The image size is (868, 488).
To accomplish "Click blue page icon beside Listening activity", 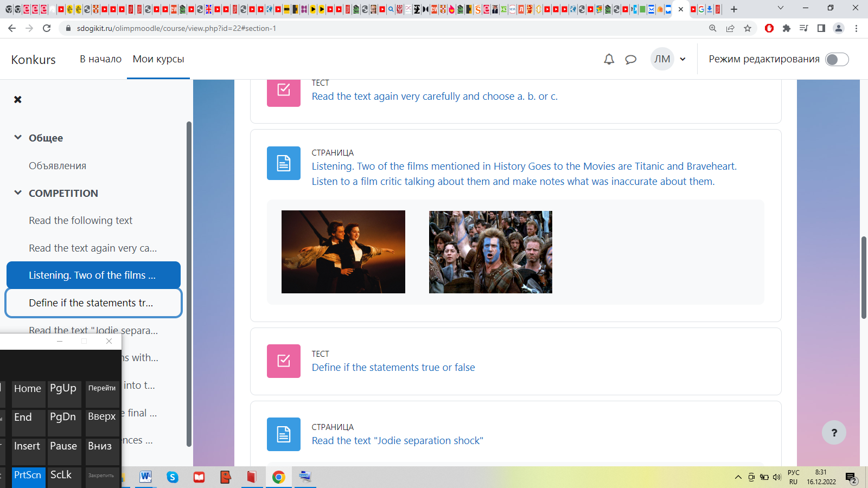I will pos(284,163).
